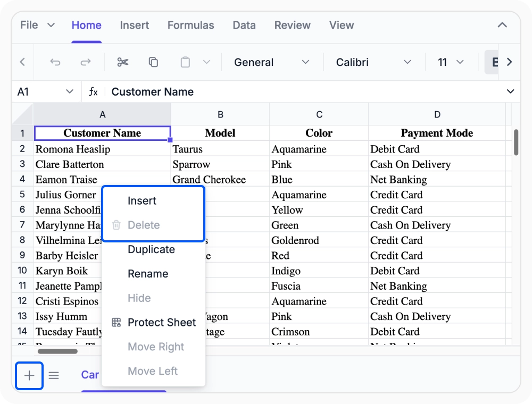Select column D header
Screen dimensions: 532x404
pos(437,115)
